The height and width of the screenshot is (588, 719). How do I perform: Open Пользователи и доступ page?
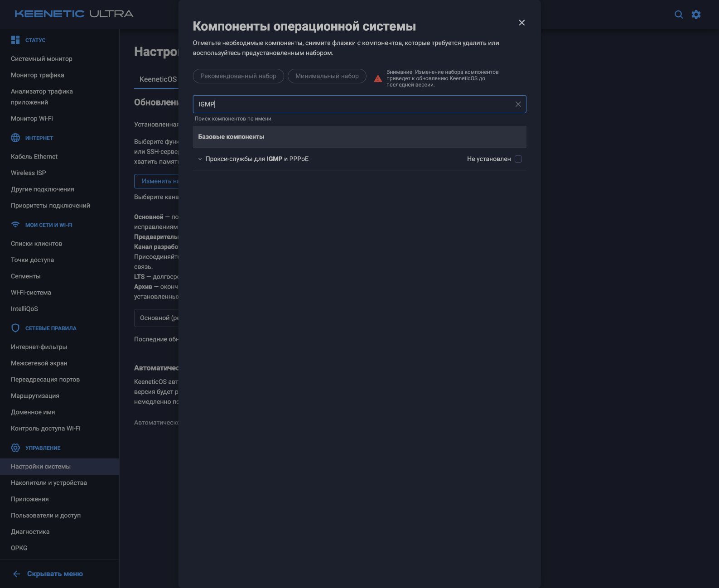[x=46, y=516]
